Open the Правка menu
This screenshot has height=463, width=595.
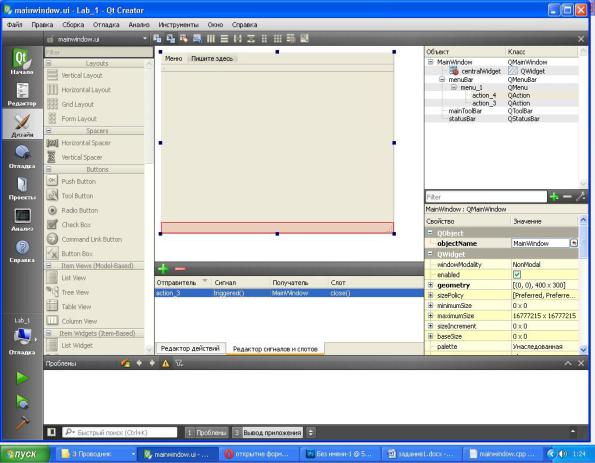click(x=42, y=25)
